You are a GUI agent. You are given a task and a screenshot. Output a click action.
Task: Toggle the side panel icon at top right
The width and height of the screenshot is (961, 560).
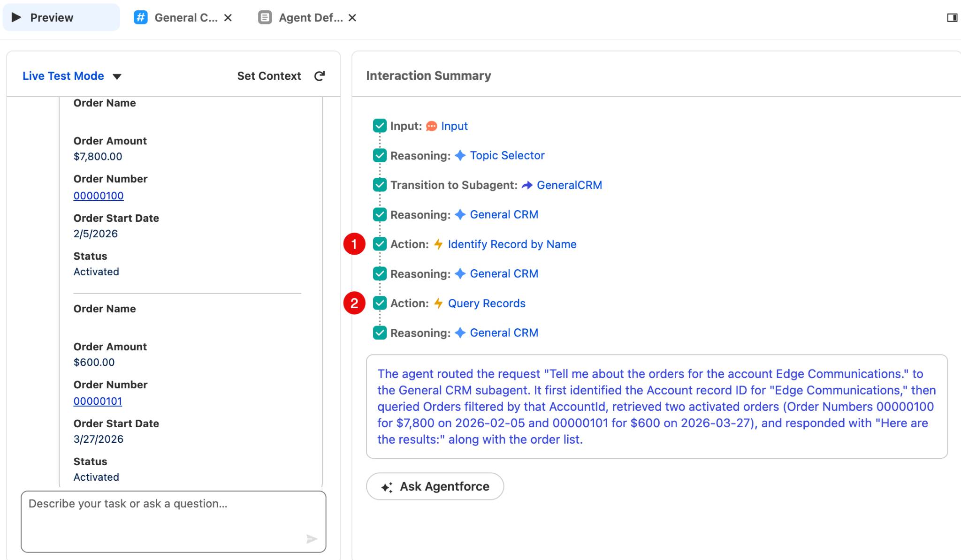pos(952,18)
